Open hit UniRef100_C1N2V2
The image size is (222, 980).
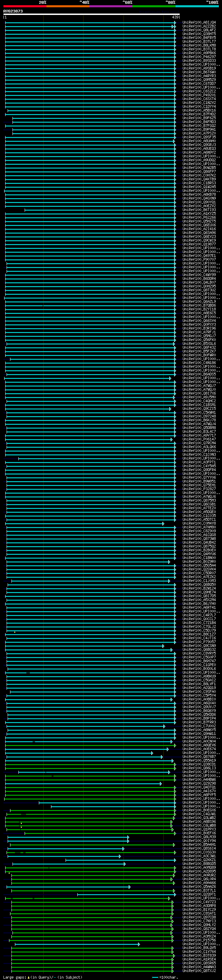click(x=199, y=103)
